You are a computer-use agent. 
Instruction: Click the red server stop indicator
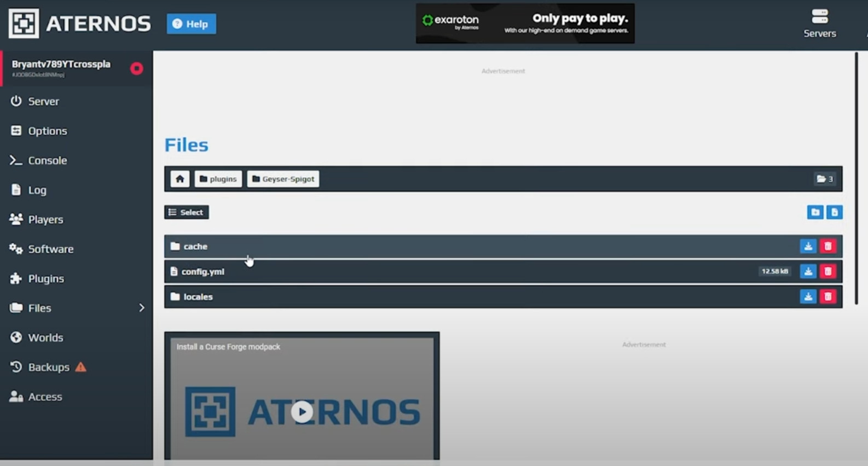click(x=137, y=68)
